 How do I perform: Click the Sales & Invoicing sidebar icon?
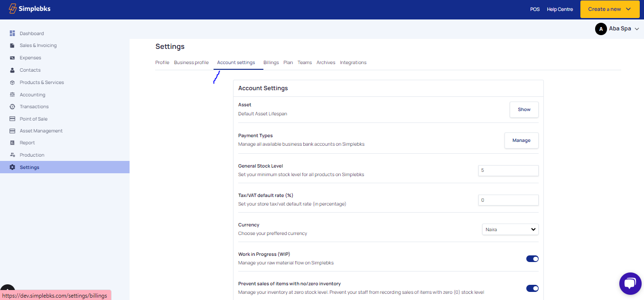coord(12,46)
